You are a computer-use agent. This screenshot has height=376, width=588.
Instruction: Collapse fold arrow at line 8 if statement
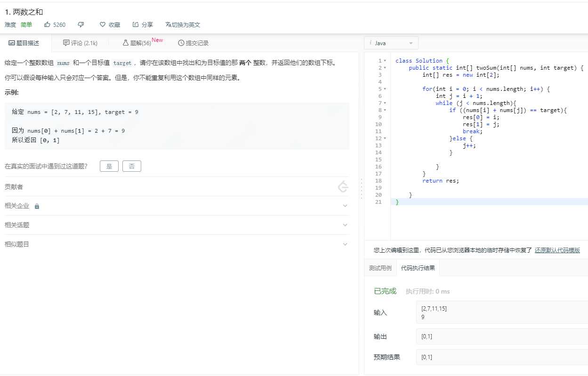point(385,110)
